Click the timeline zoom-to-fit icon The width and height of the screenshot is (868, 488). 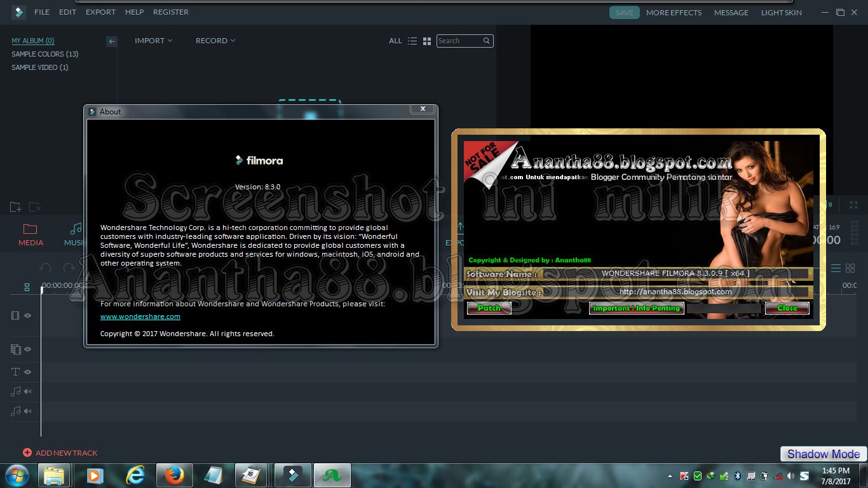point(27,287)
